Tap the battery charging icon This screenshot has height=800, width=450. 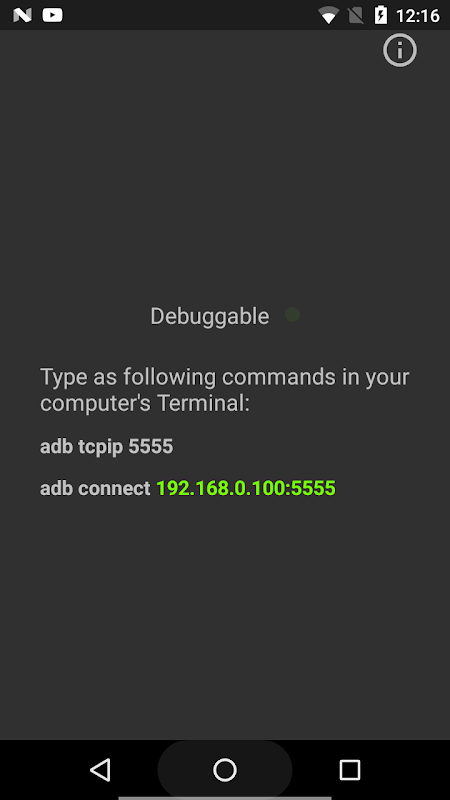tap(381, 15)
